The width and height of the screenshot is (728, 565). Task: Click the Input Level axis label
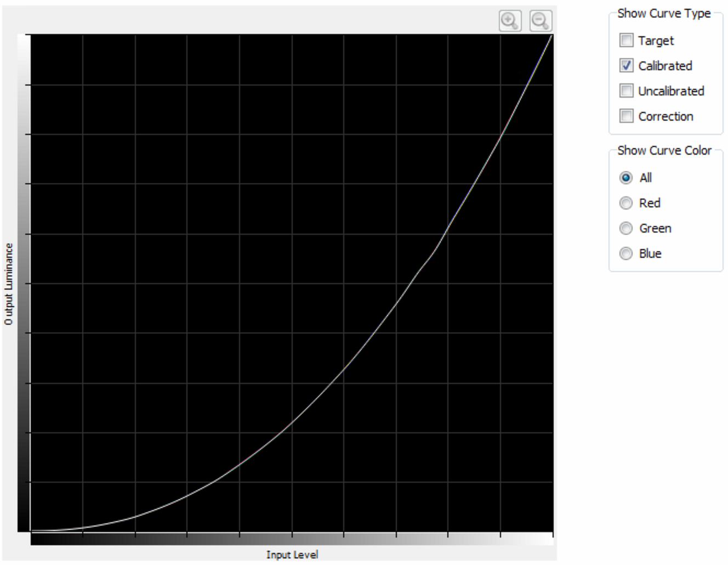point(292,555)
